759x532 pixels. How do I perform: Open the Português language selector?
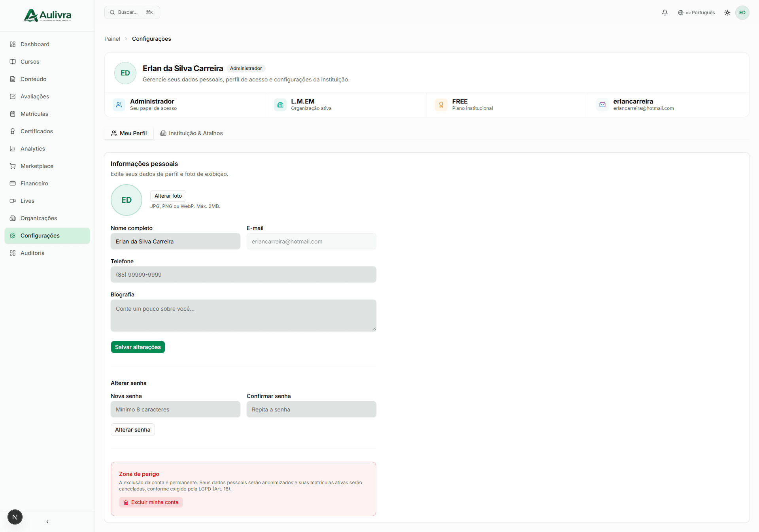click(697, 13)
